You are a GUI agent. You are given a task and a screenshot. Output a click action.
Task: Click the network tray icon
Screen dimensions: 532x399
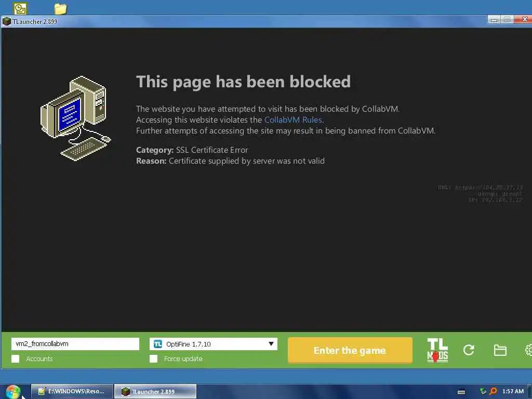click(x=483, y=391)
